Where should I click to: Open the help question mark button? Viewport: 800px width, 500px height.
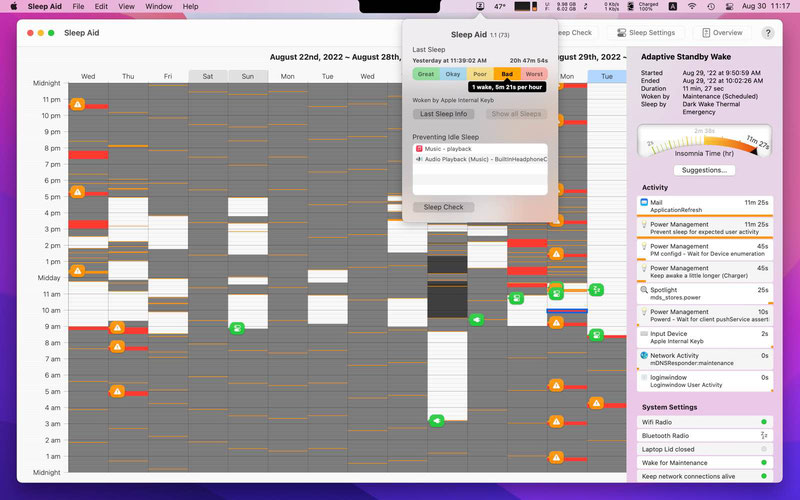tap(767, 33)
